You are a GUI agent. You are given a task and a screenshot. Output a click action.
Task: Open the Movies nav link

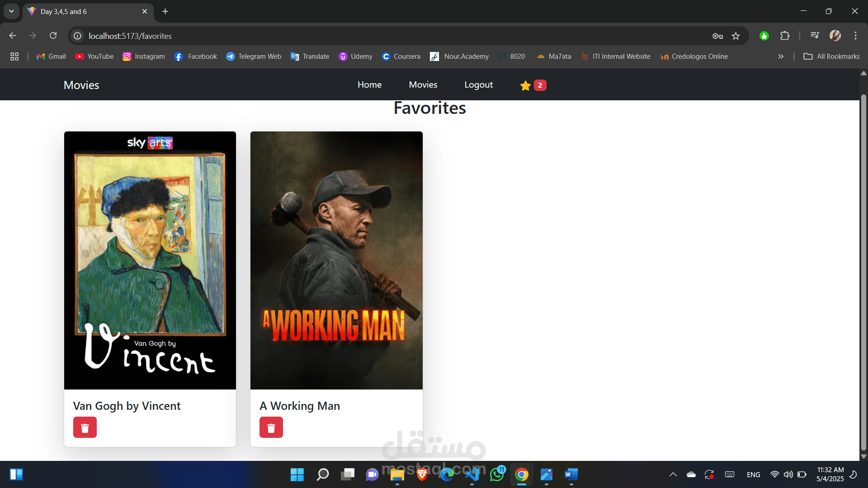(423, 85)
